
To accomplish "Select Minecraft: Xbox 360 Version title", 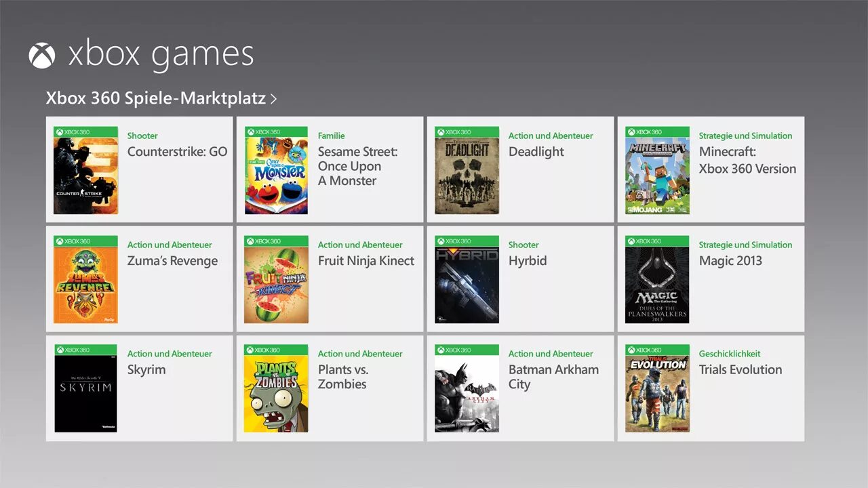I will (747, 160).
